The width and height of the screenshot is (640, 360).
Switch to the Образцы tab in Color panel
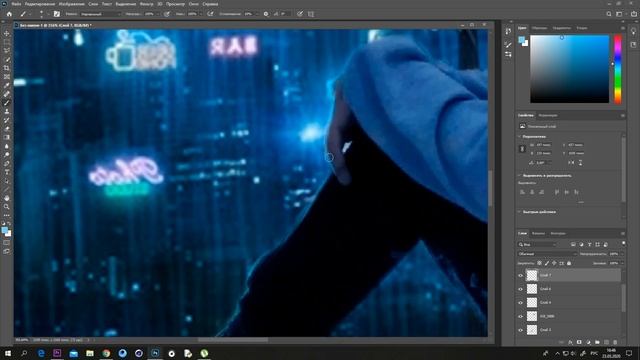[x=539, y=28]
